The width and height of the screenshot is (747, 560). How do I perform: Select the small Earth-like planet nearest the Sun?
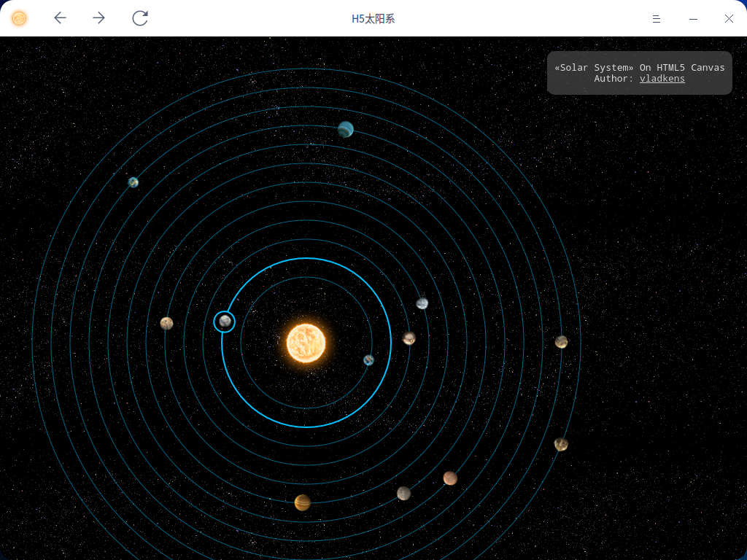tap(369, 359)
